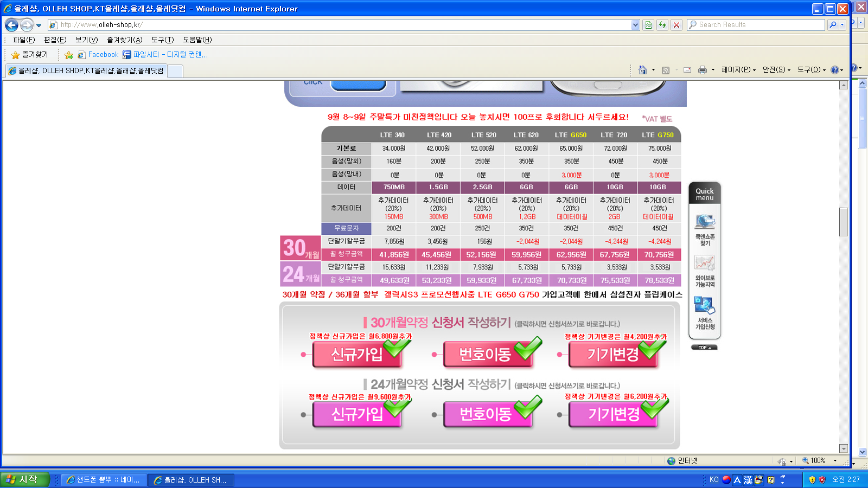868x488 pixels.
Task: Open a new blank tab
Action: pyautogui.click(x=175, y=71)
